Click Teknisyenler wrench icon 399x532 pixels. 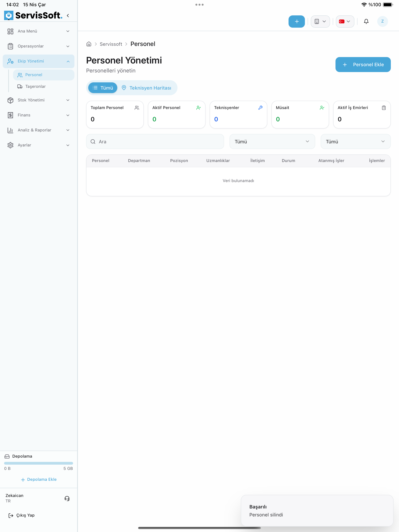tap(260, 108)
